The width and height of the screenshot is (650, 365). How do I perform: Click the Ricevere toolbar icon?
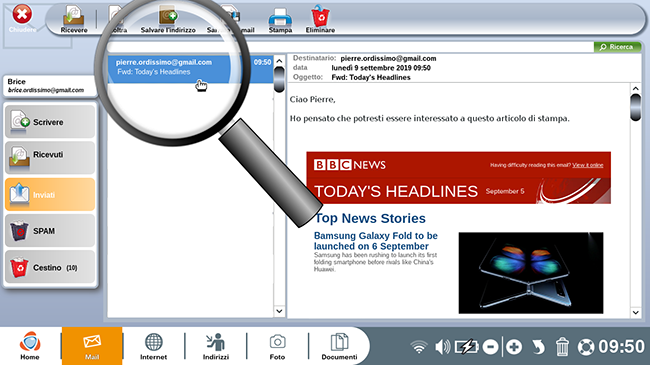click(x=74, y=19)
